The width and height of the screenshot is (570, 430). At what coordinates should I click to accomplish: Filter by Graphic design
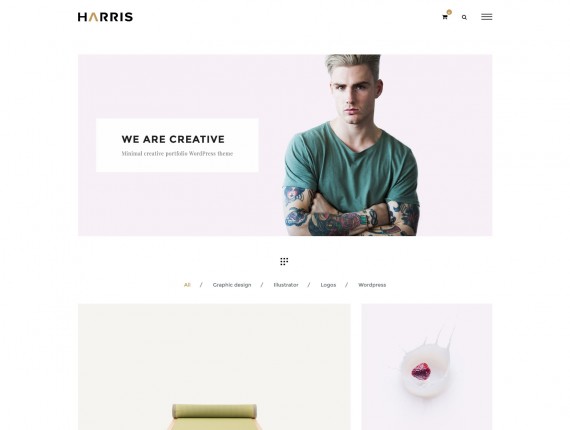(x=232, y=285)
